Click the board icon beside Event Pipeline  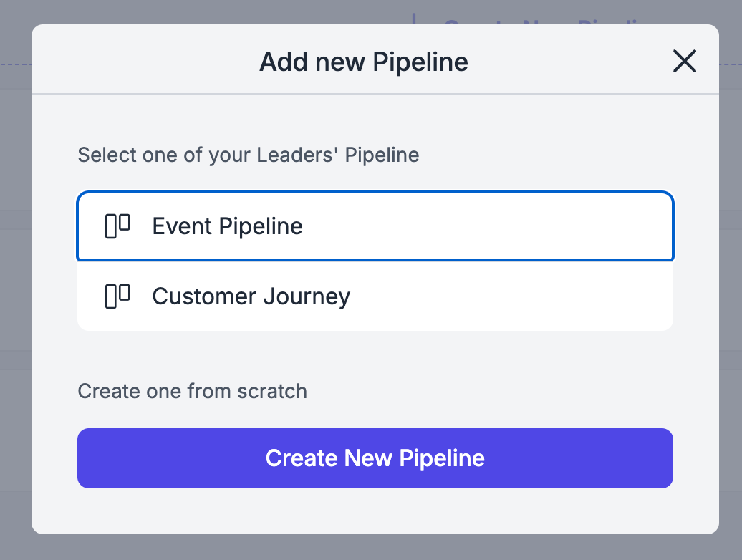point(117,226)
